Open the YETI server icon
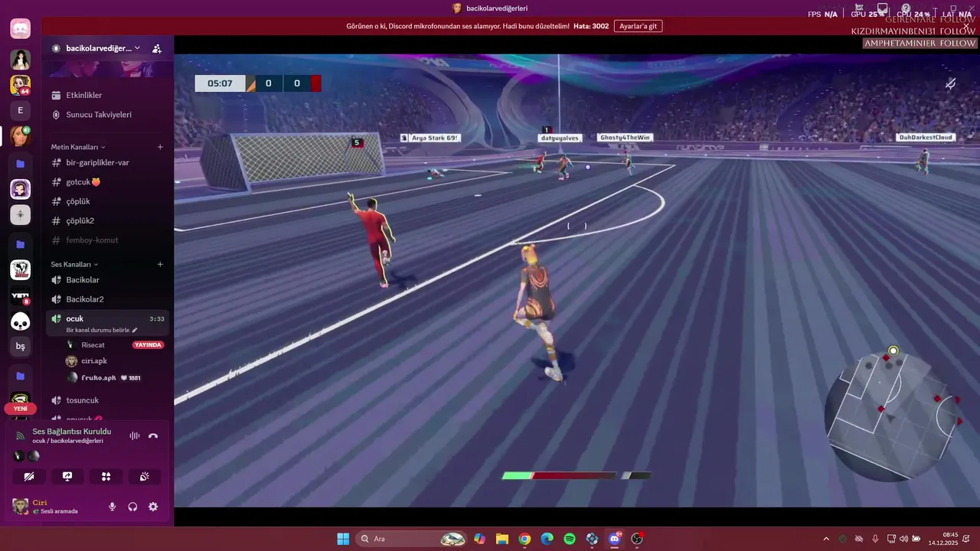This screenshot has width=980, height=551. pos(21,297)
